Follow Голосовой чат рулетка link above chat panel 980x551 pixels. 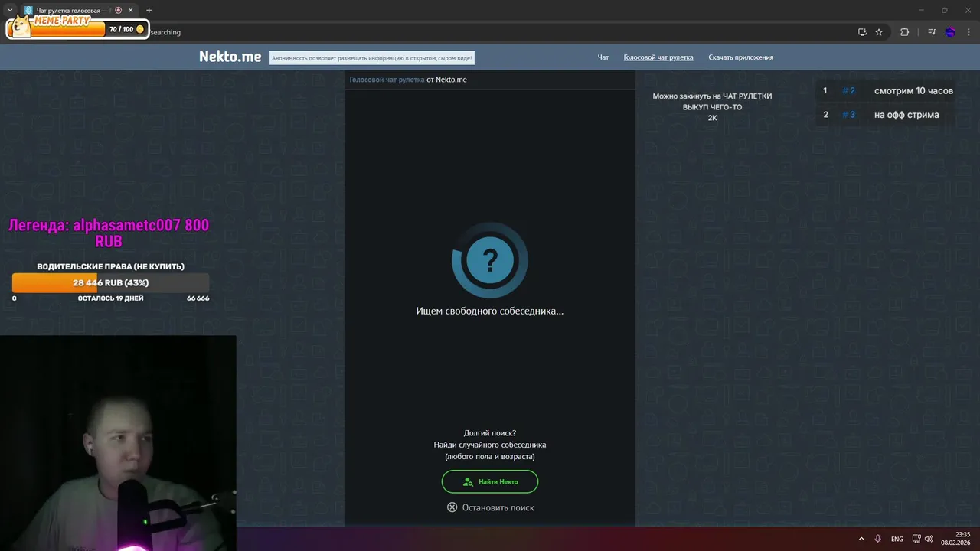click(387, 80)
